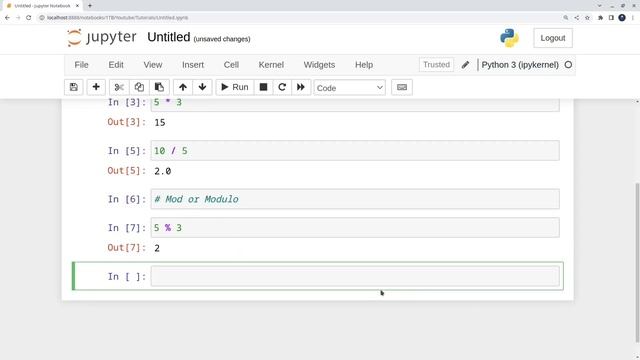Screen dimensions: 640x360
Task: Open the View menu
Action: 153,65
